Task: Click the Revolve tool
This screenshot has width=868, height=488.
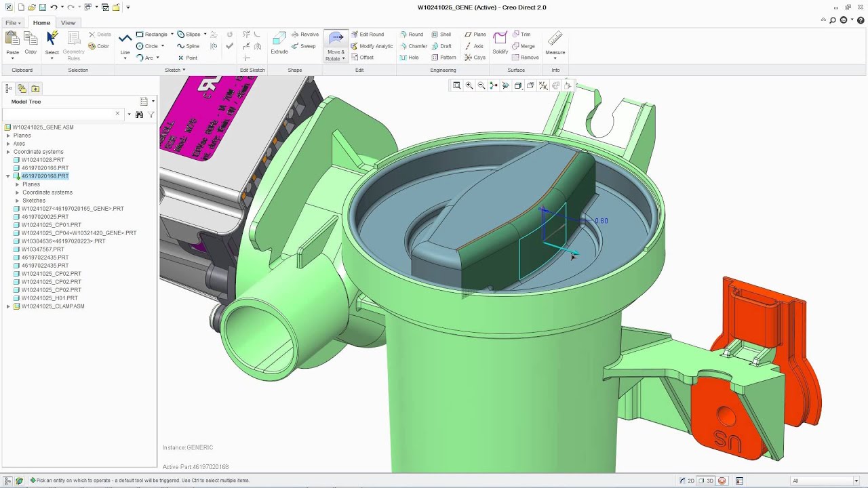Action: pyautogui.click(x=305, y=35)
